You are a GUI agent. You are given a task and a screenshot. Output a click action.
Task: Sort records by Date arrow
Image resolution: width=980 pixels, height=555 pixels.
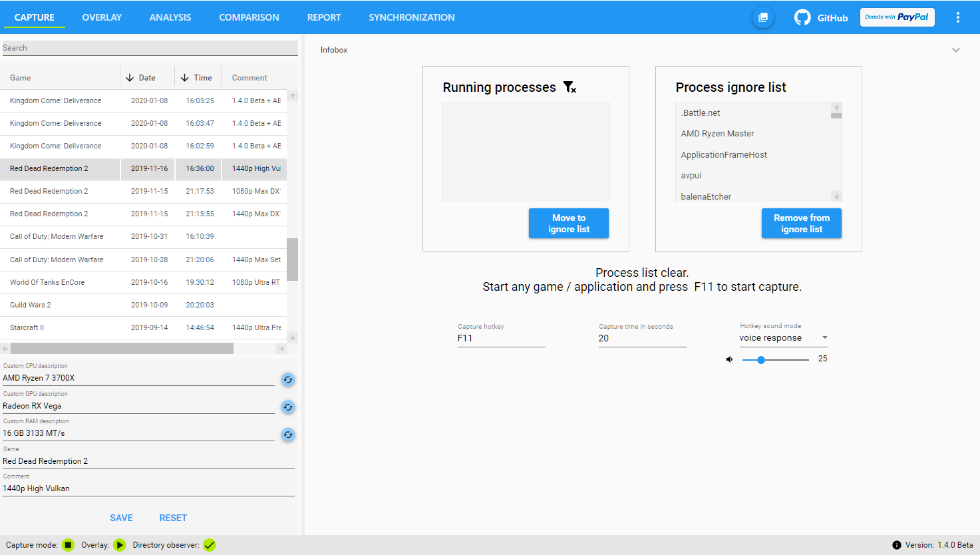click(130, 78)
